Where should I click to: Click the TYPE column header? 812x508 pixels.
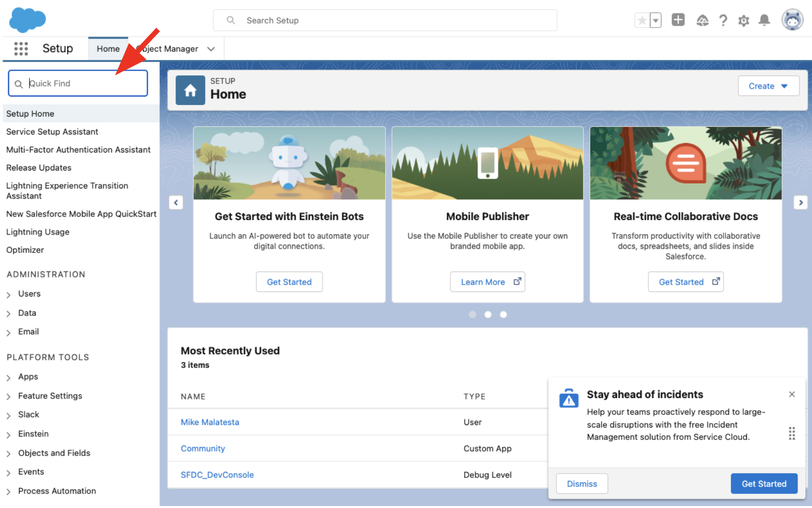[x=474, y=396]
